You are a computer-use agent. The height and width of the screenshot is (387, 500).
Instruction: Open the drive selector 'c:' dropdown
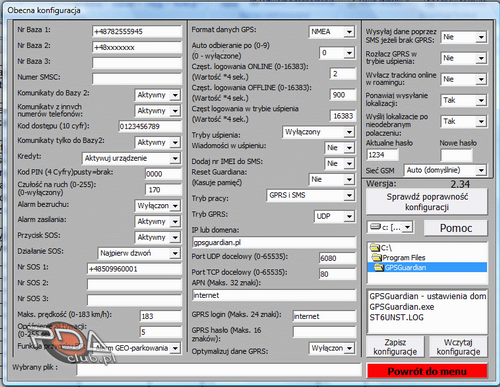[390, 227]
